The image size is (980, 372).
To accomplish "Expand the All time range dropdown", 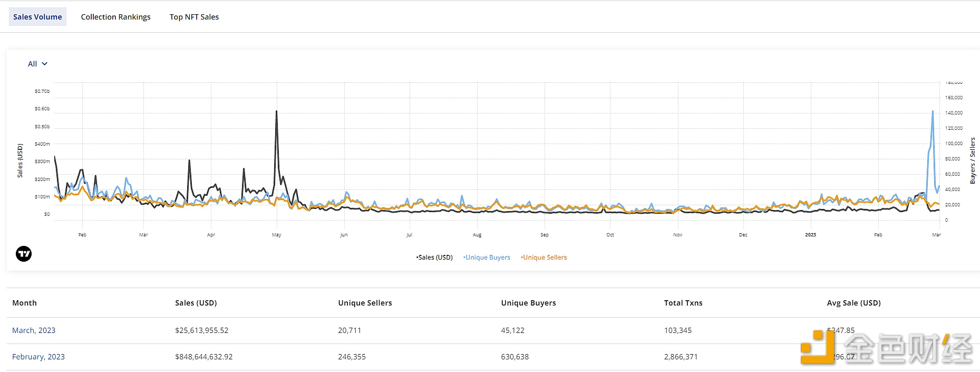I will [37, 64].
